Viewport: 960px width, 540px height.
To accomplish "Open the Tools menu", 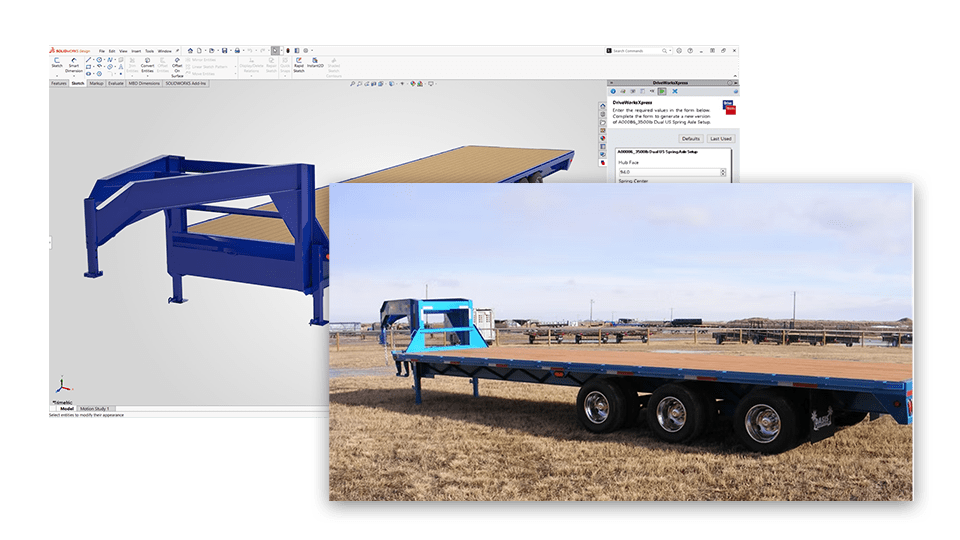I will [x=149, y=50].
